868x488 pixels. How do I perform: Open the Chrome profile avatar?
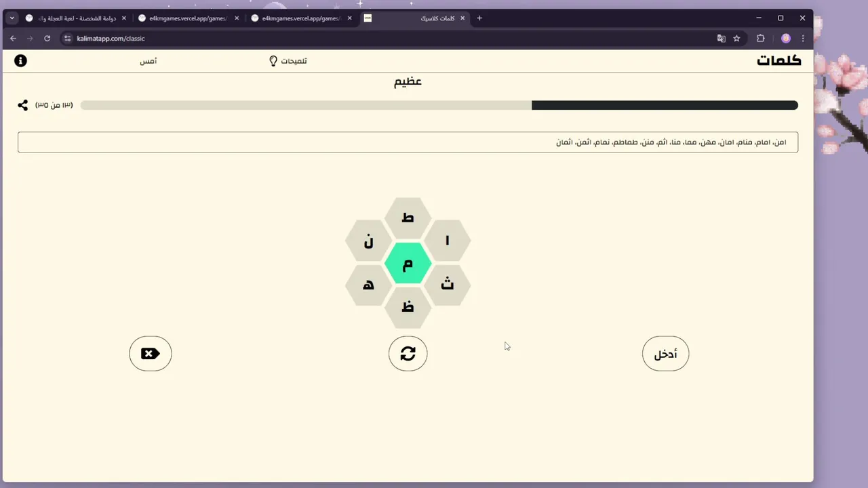(786, 39)
